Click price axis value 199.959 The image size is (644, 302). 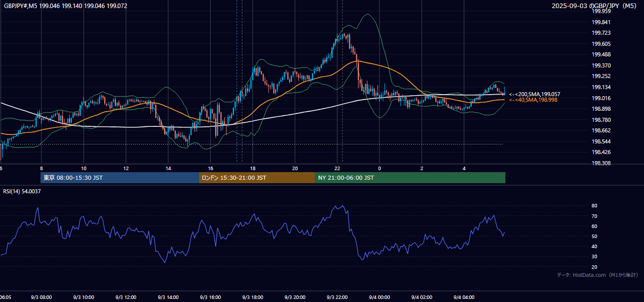pos(601,11)
